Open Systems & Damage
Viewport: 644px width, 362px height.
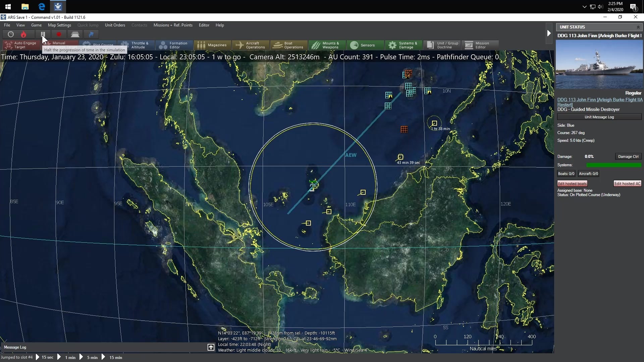click(404, 45)
